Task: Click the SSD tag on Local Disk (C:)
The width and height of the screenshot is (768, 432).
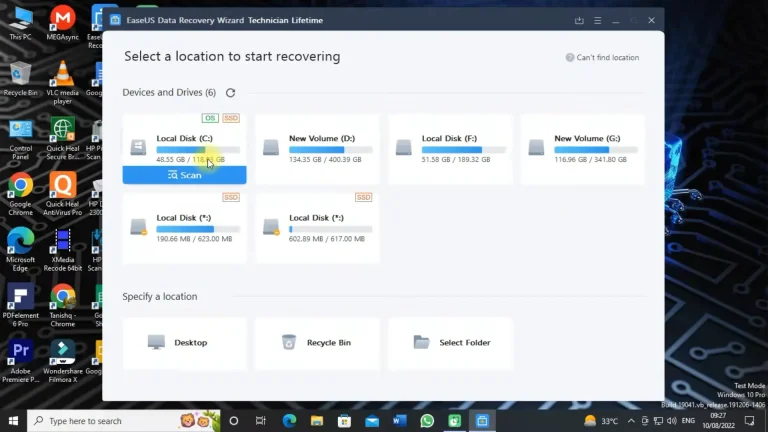Action: point(231,118)
